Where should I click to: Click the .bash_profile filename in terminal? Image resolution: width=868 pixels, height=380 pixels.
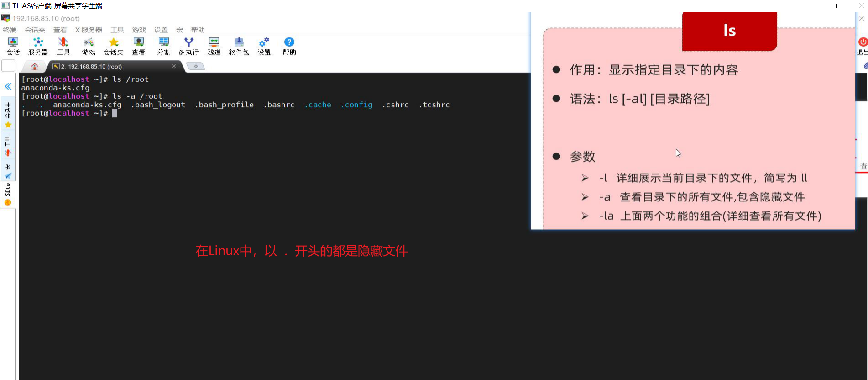coord(225,105)
